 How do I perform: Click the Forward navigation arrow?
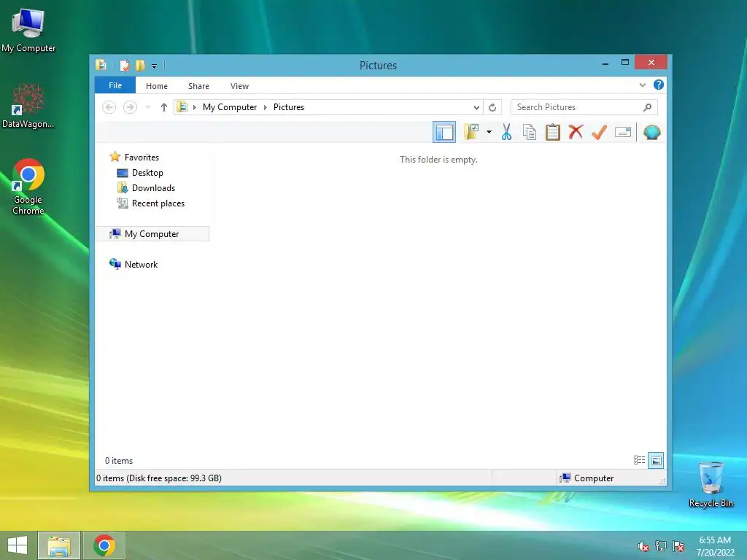[130, 107]
